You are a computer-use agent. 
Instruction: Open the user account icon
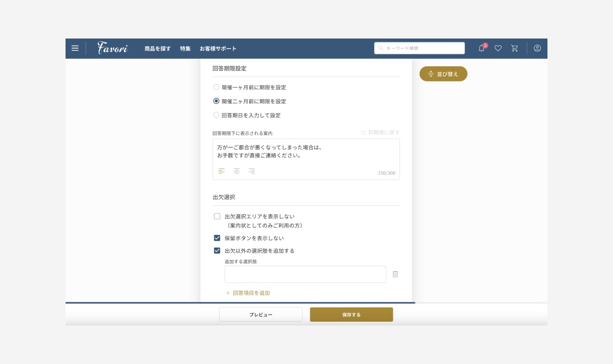[537, 48]
